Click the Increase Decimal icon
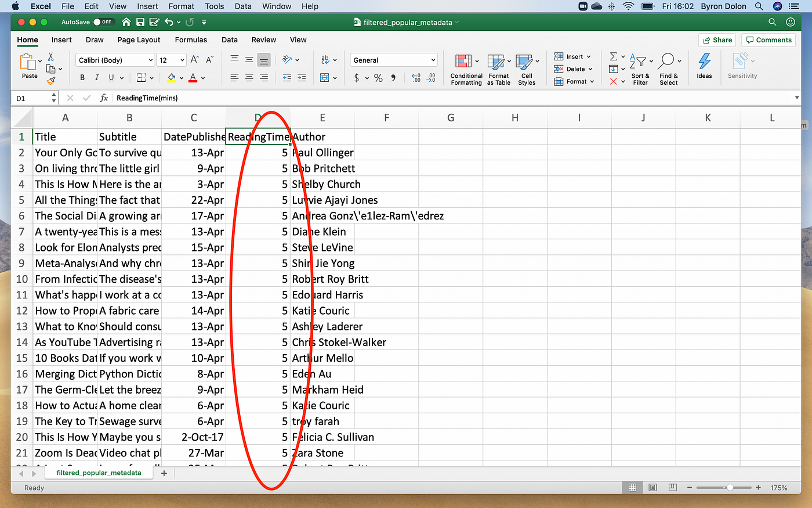This screenshot has width=812, height=508. pyautogui.click(x=416, y=78)
